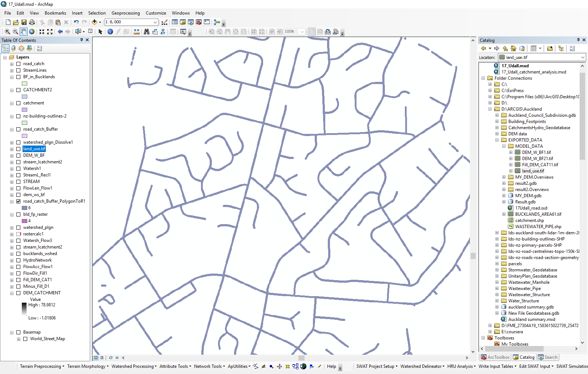Screen dimensions: 588x374
Task: Expand the Building_Footprints folder
Action: pyautogui.click(x=497, y=122)
